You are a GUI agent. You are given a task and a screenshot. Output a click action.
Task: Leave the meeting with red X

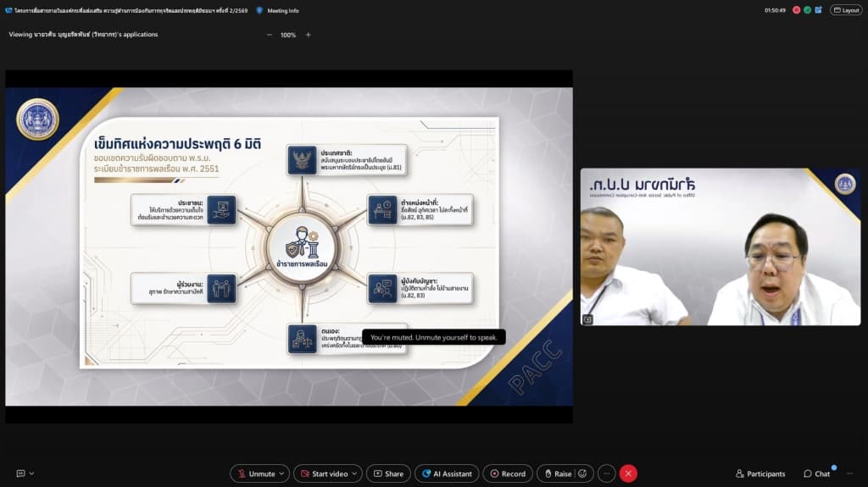point(628,473)
